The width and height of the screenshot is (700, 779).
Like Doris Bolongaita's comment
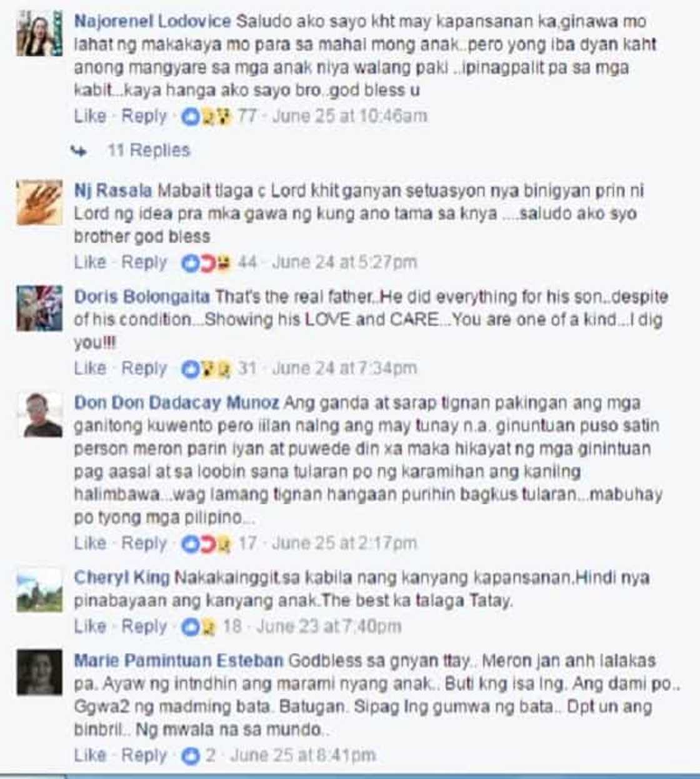(90, 369)
